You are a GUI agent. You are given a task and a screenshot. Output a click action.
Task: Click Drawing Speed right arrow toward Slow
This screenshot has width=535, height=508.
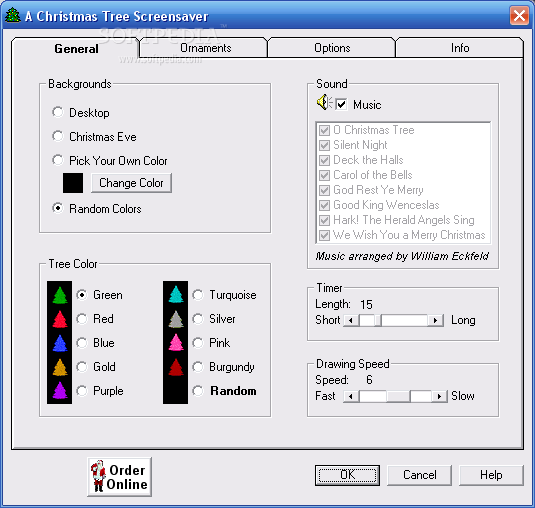pyautogui.click(x=439, y=396)
